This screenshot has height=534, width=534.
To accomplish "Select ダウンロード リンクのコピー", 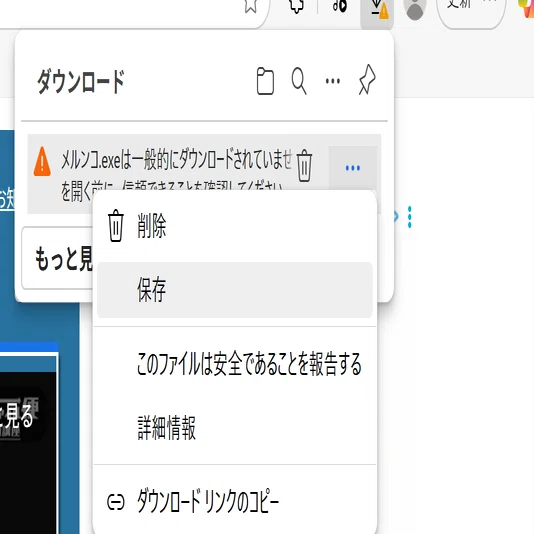I will tap(235, 502).
